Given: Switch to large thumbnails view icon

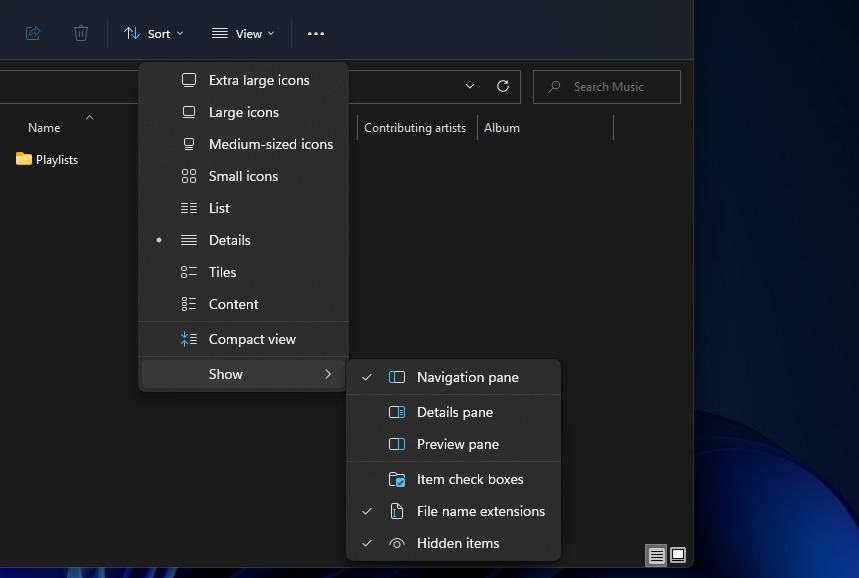Looking at the screenshot, I should (678, 555).
